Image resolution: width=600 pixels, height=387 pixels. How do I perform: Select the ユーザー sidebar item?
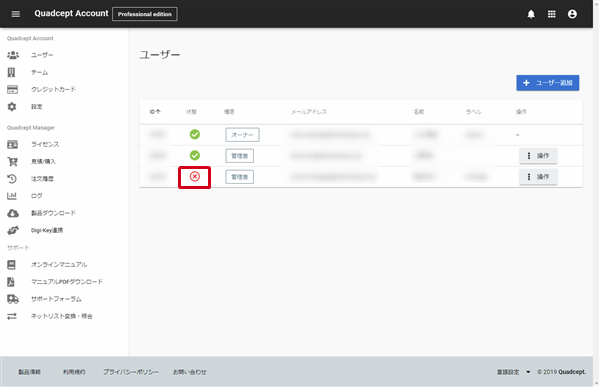42,55
